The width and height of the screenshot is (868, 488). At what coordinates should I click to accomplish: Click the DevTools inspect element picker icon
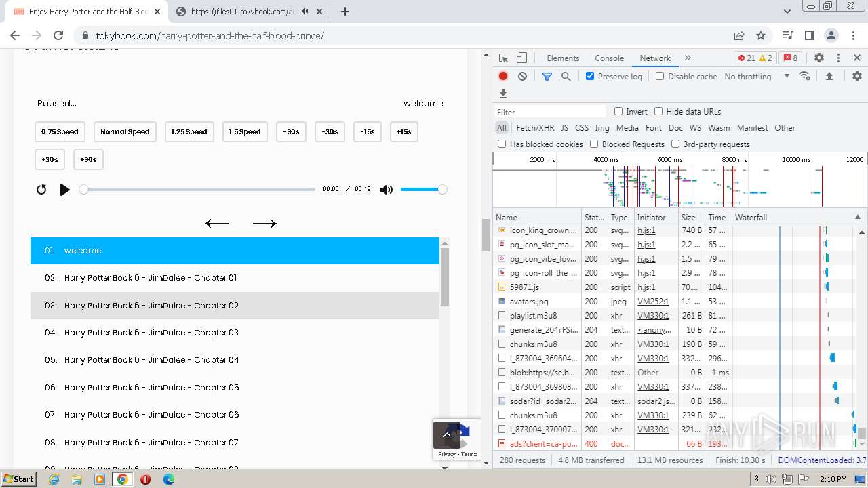click(503, 58)
